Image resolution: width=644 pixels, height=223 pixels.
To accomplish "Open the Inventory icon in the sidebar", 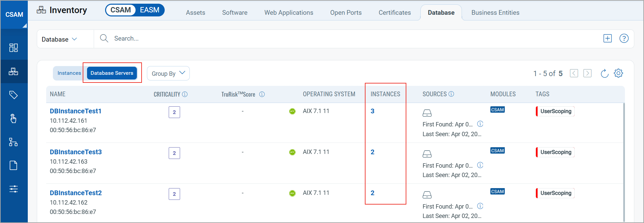I will tap(13, 71).
